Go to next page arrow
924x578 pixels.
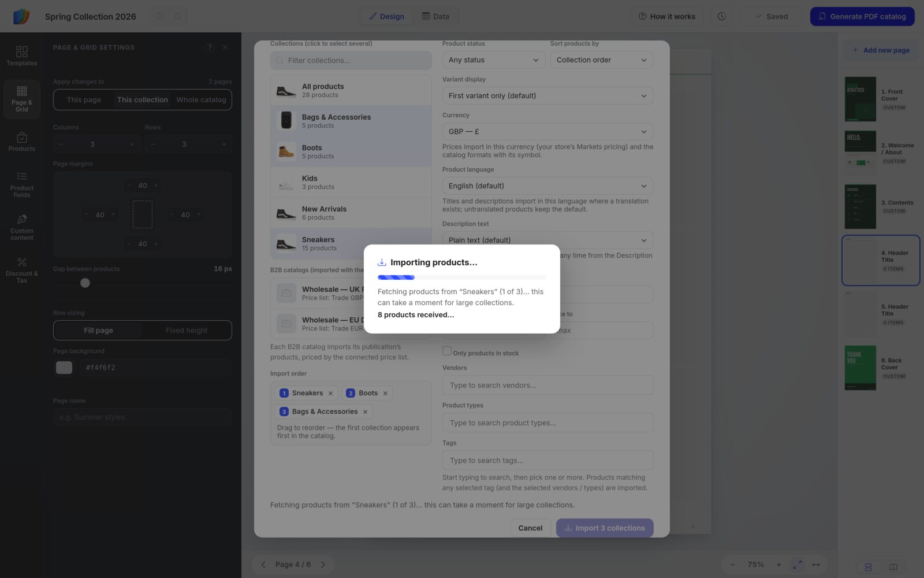(x=323, y=565)
